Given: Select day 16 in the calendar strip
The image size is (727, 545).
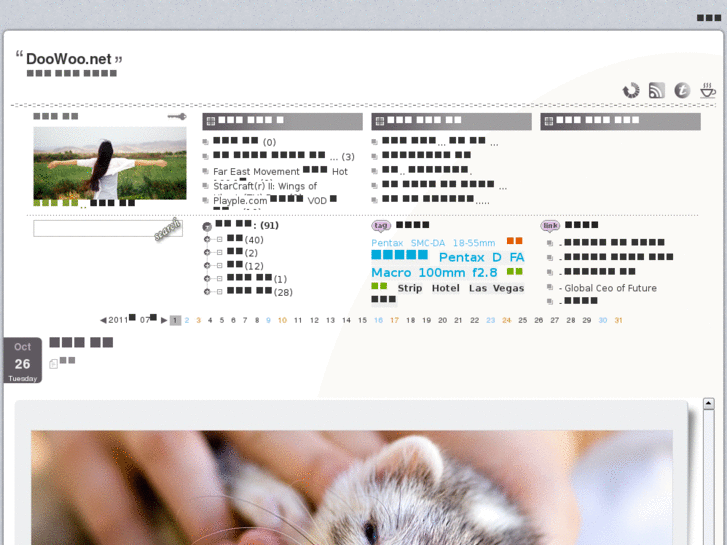Looking at the screenshot, I should (x=378, y=320).
